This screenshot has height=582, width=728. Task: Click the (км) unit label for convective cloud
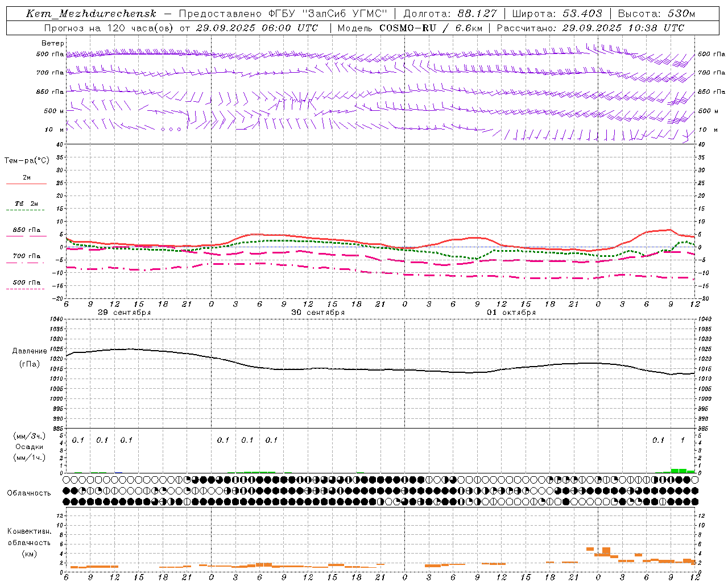[29, 554]
